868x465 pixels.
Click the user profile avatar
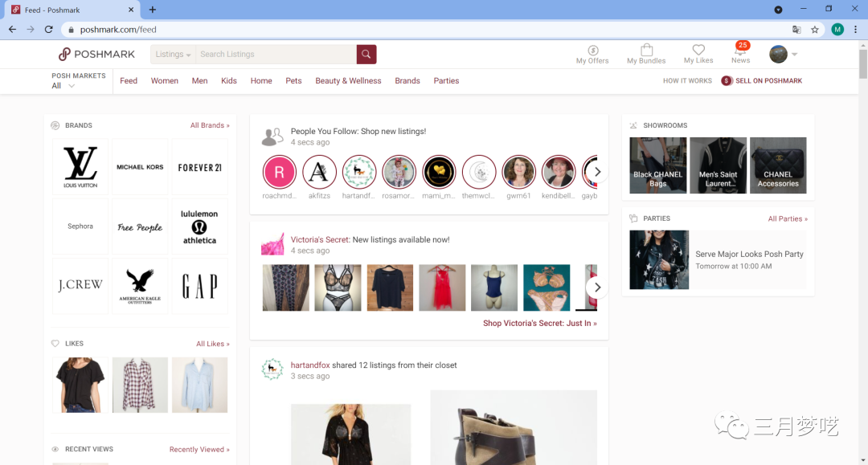(x=778, y=54)
